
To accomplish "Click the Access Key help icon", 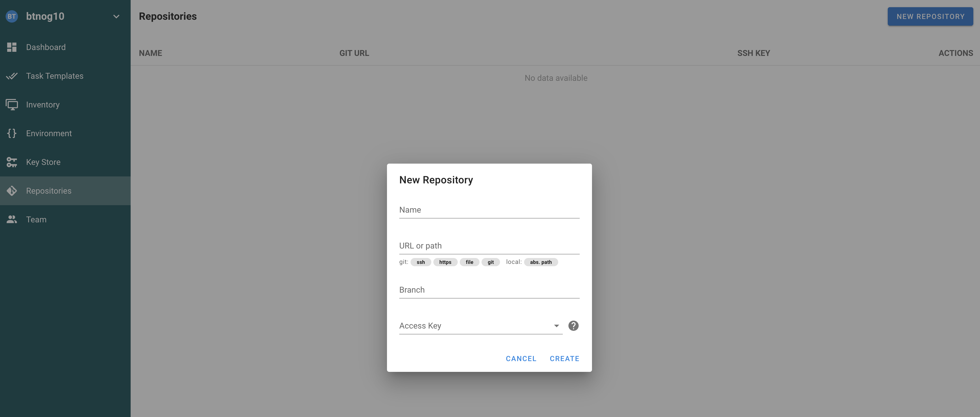I will (x=573, y=326).
